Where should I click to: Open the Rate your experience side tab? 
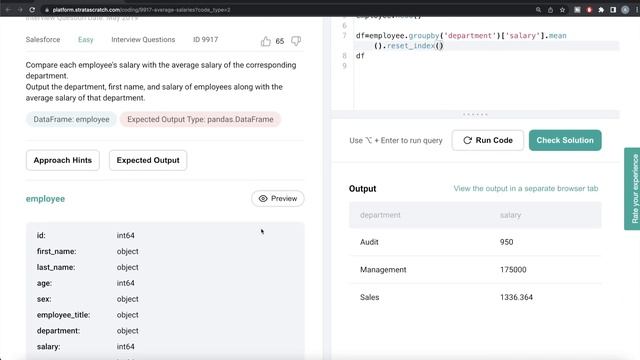point(632,189)
